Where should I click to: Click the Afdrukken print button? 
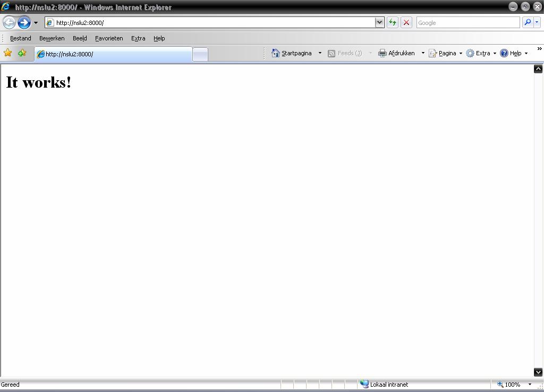396,53
